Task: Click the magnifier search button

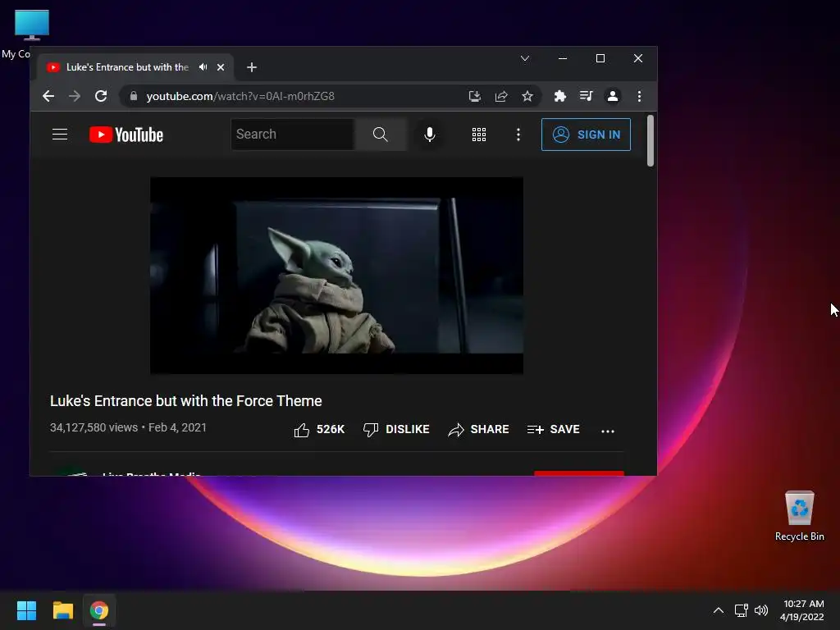Action: tap(381, 135)
